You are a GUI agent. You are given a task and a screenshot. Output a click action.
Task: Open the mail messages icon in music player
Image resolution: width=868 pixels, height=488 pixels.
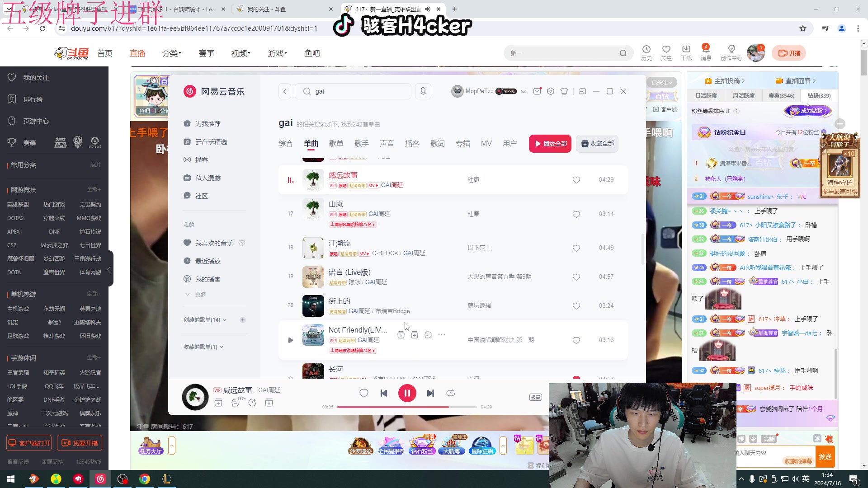537,91
